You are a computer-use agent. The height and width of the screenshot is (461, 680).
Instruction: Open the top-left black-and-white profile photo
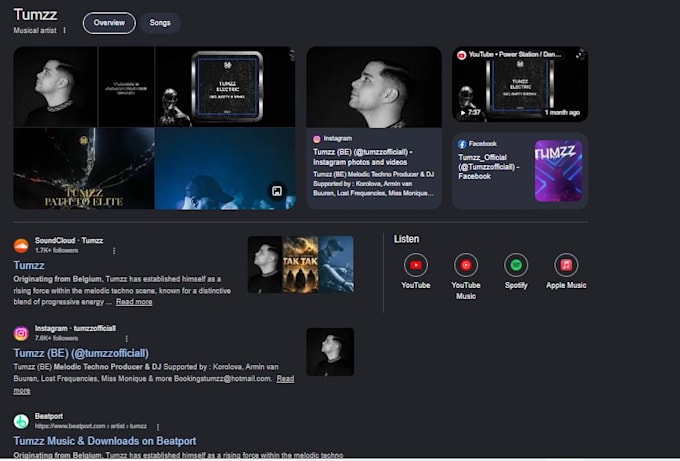point(56,87)
